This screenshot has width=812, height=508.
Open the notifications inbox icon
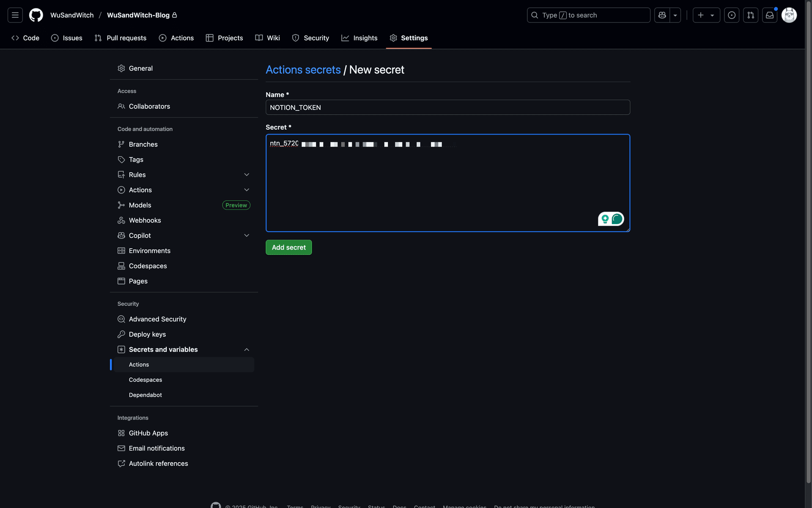click(x=769, y=15)
